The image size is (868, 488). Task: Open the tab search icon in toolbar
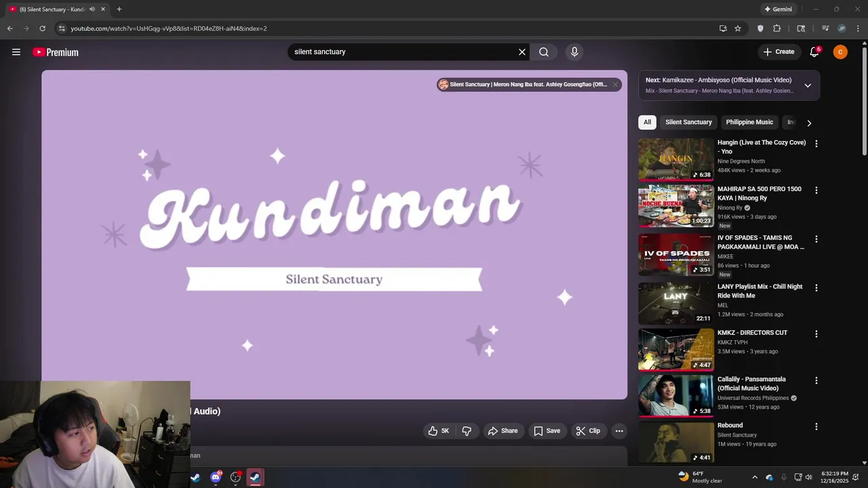pos(801,28)
